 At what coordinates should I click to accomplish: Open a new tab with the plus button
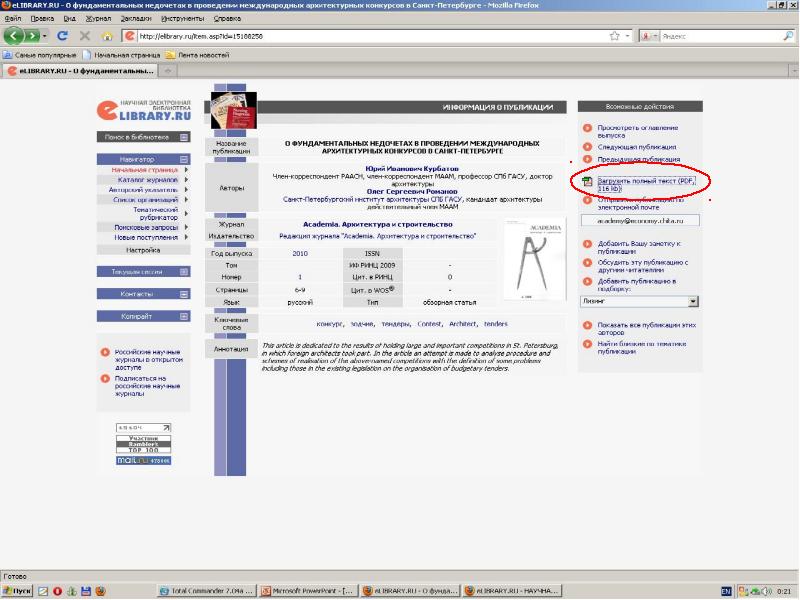pyautogui.click(x=168, y=71)
